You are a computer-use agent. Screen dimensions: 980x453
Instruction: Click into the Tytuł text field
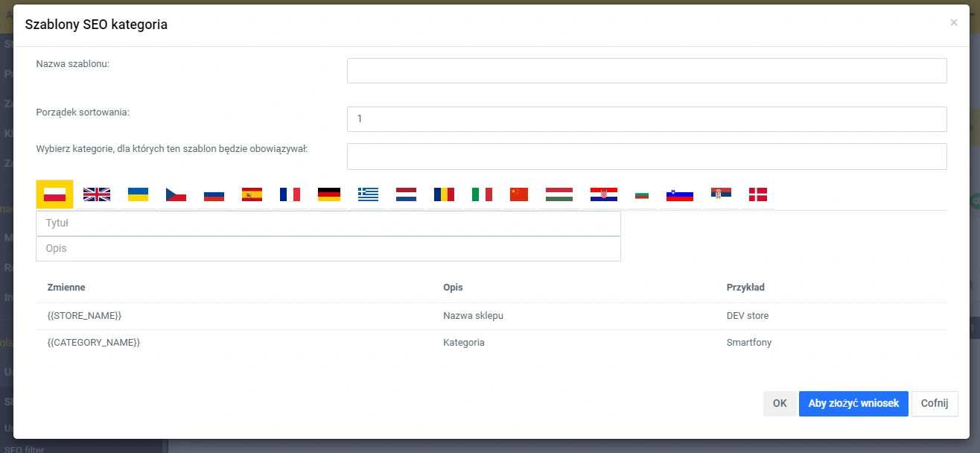click(x=328, y=224)
